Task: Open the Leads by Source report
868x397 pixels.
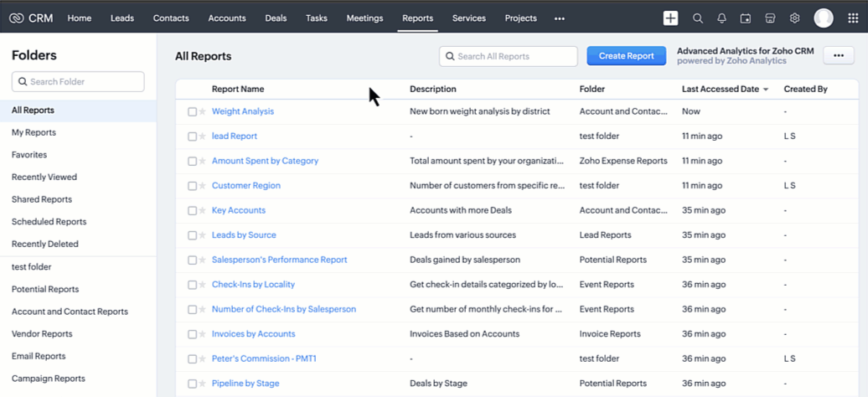Action: point(244,235)
